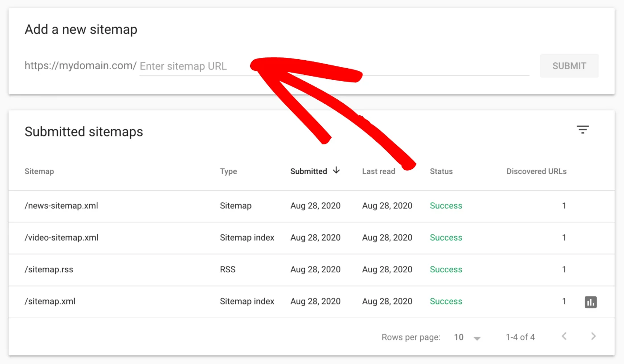Click the Discovered URLs column header
Image resolution: width=624 pixels, height=364 pixels.
pos(536,171)
